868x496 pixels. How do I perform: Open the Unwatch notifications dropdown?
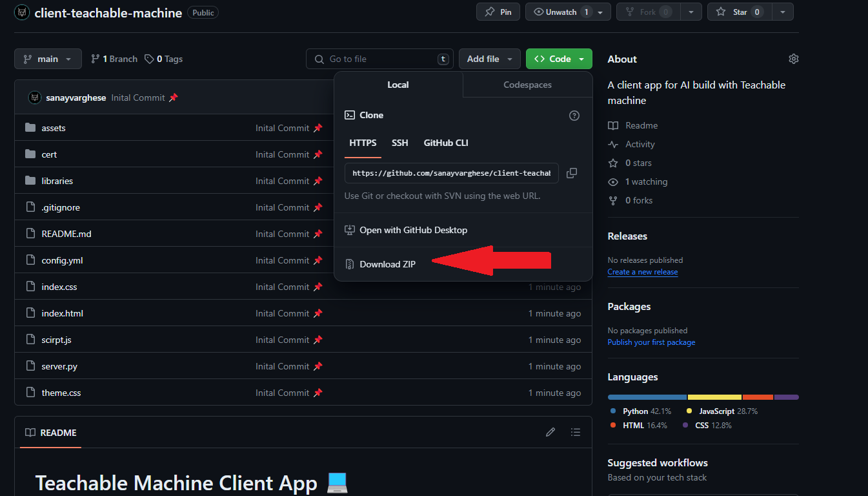[568, 12]
